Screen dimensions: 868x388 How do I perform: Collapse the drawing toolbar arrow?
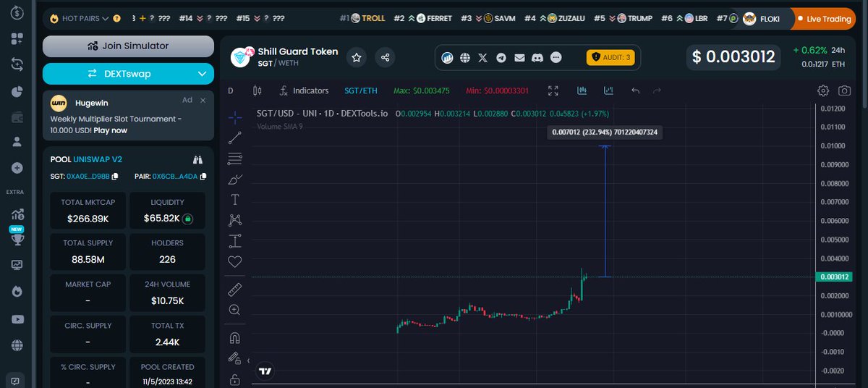(x=248, y=360)
